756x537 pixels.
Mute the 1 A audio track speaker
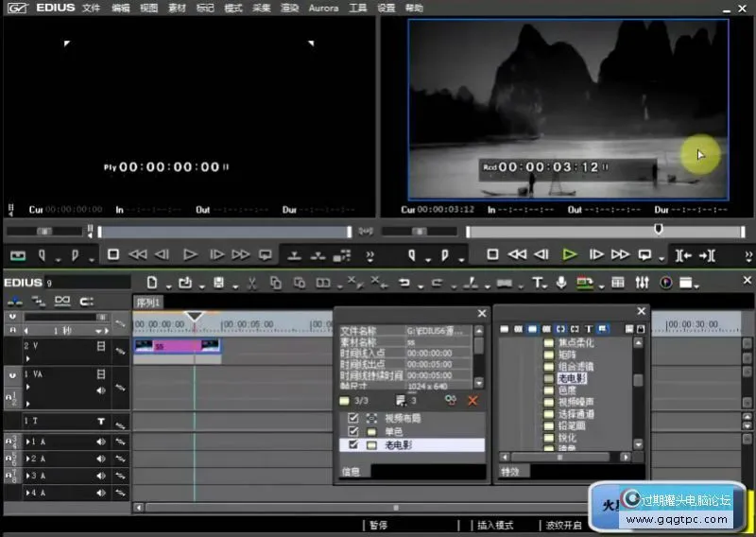tap(100, 442)
